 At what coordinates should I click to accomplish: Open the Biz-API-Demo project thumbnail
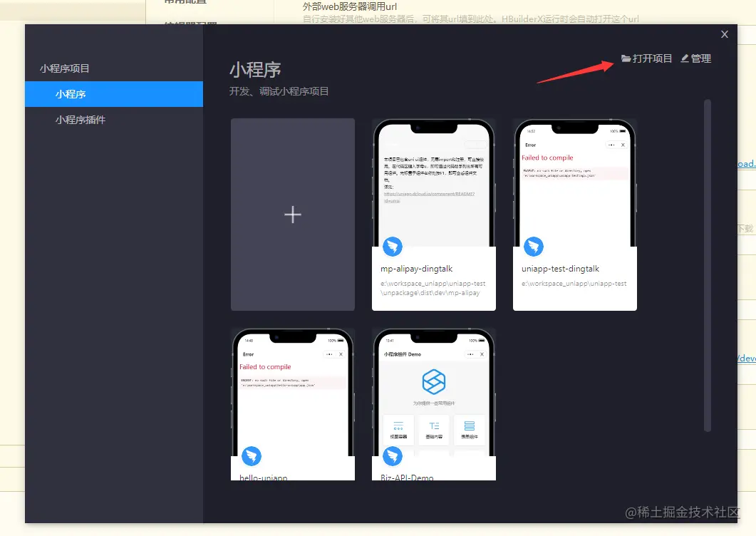(x=434, y=393)
